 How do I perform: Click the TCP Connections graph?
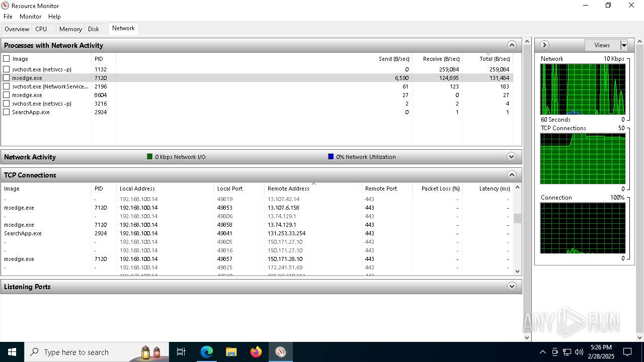pos(583,159)
